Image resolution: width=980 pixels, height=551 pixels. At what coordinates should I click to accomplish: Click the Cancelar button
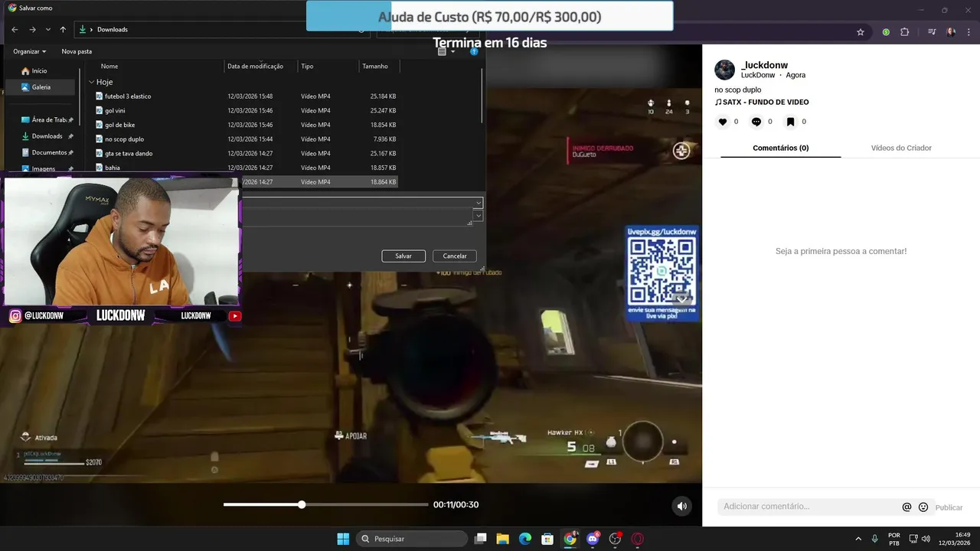click(455, 256)
